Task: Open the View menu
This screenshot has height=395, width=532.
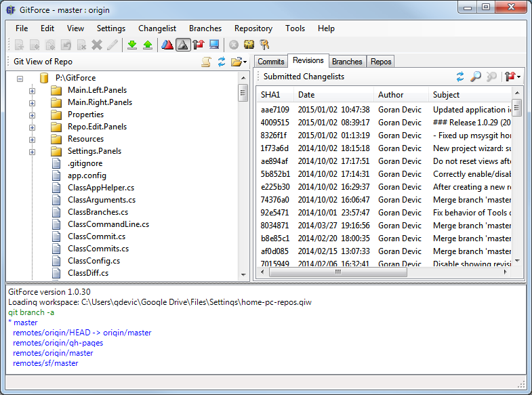Action: point(75,28)
